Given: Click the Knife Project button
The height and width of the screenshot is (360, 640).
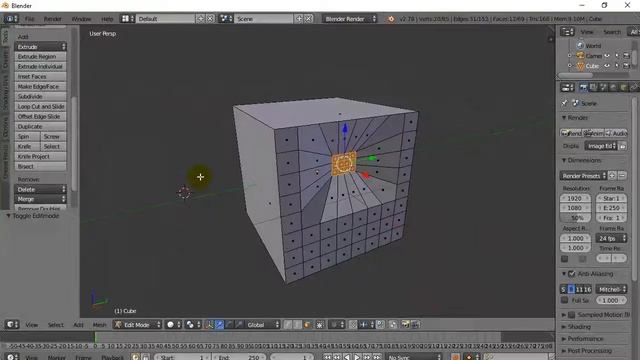Looking at the screenshot, I should point(40,157).
